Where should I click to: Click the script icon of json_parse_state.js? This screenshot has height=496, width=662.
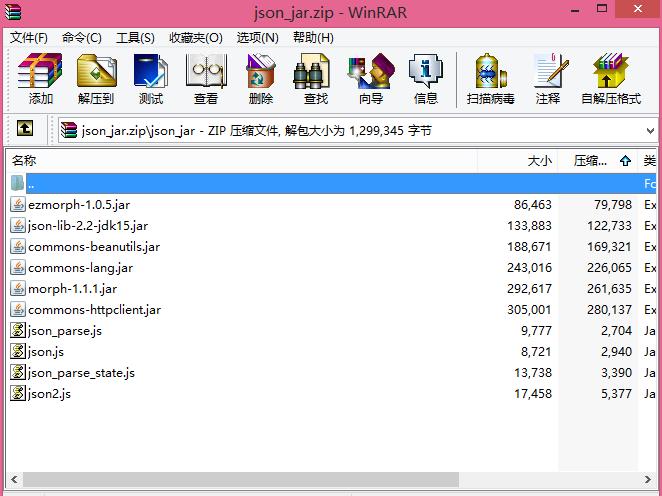[18, 373]
